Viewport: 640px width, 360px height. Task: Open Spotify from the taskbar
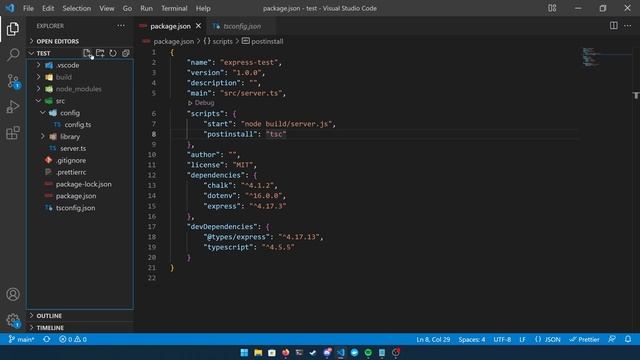tap(368, 353)
